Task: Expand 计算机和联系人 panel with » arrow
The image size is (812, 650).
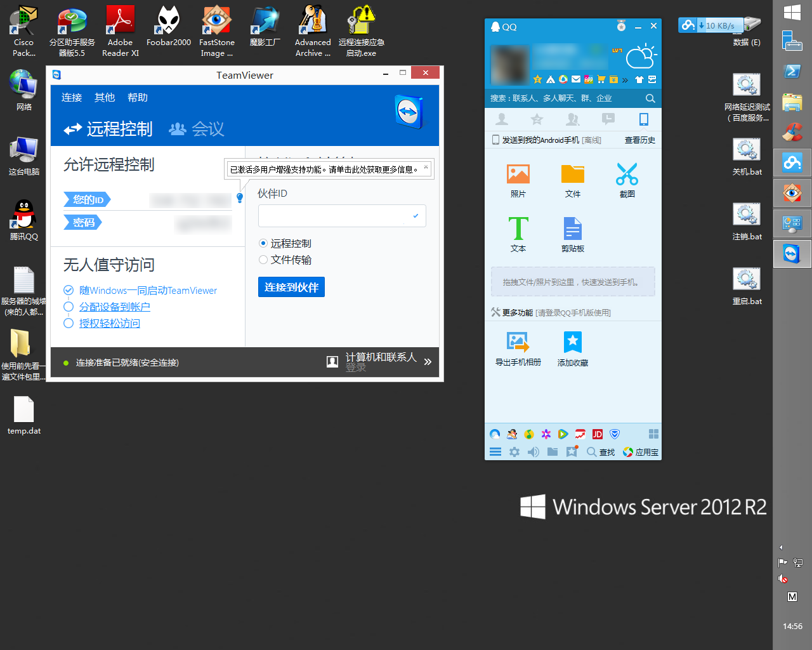Action: 428,362
